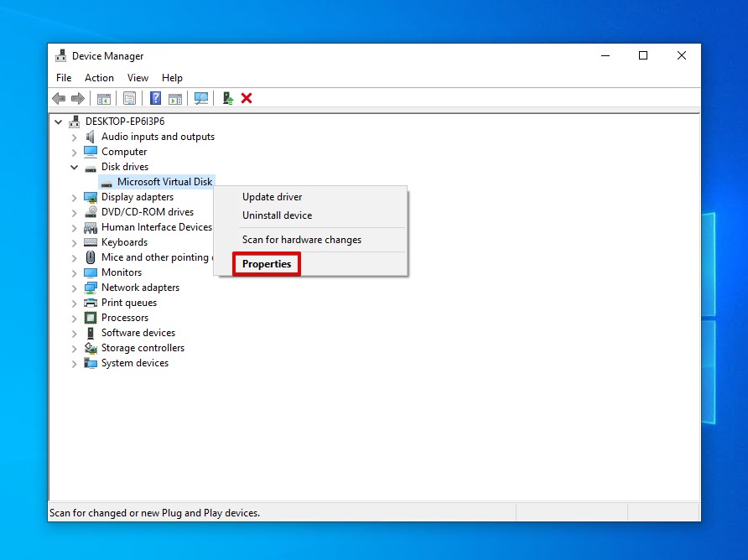This screenshot has width=748, height=560.
Task: Click the Human Interface Devices icon
Action: pos(91,227)
